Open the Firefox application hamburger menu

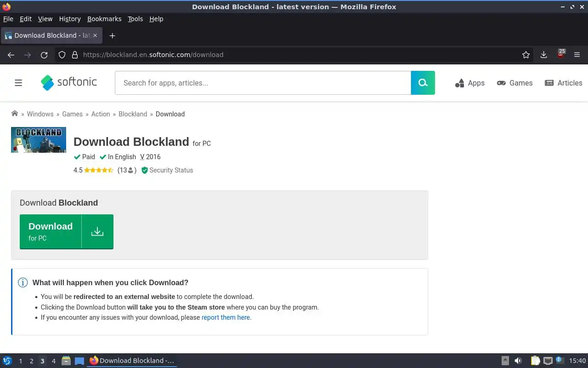pos(577,55)
